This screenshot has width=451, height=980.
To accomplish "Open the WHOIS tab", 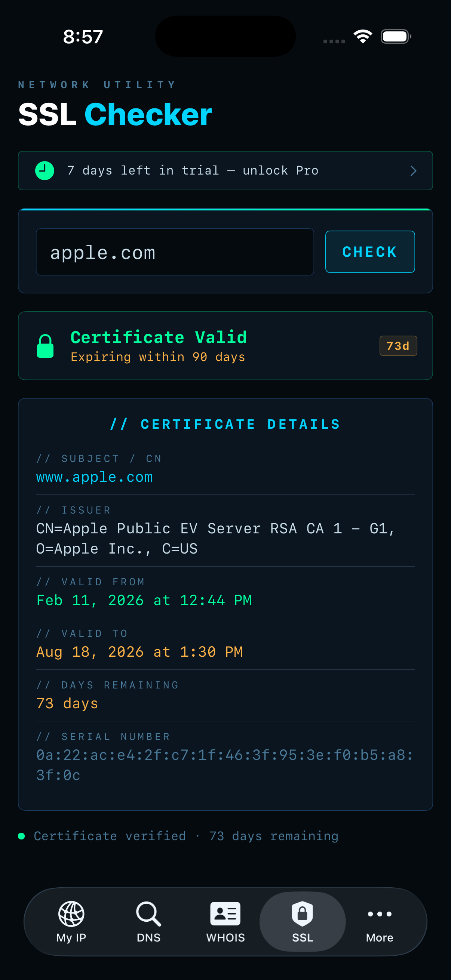I will [225, 921].
